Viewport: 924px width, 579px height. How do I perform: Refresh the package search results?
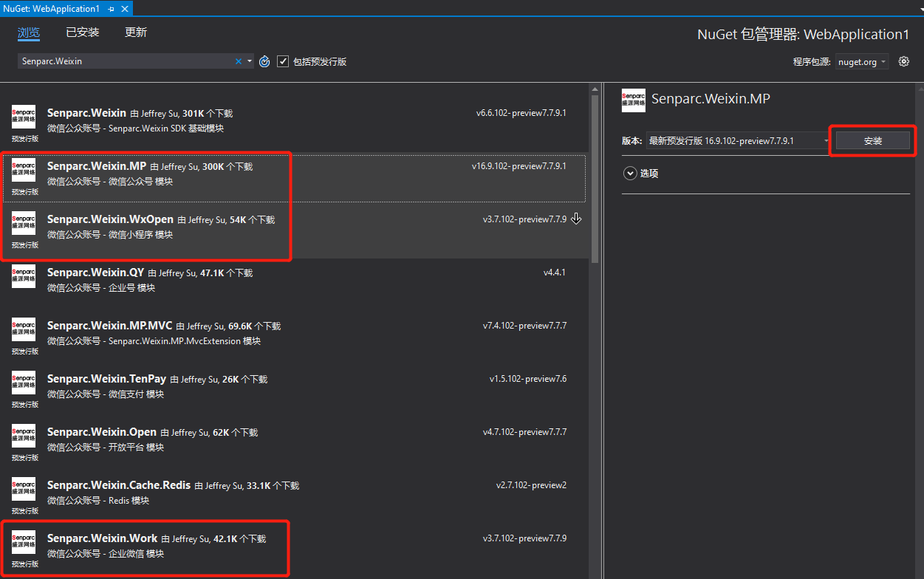[264, 61]
